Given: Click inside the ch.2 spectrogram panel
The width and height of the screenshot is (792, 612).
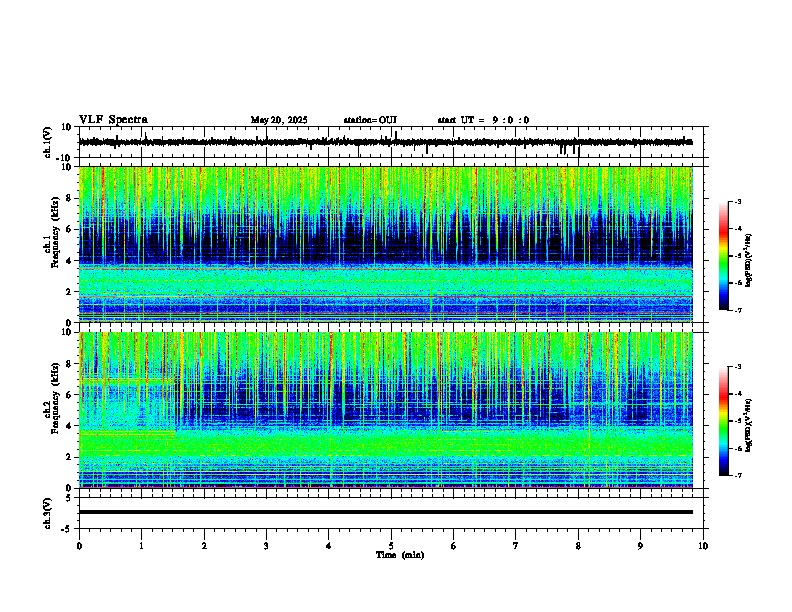Looking at the screenshot, I should [386, 410].
